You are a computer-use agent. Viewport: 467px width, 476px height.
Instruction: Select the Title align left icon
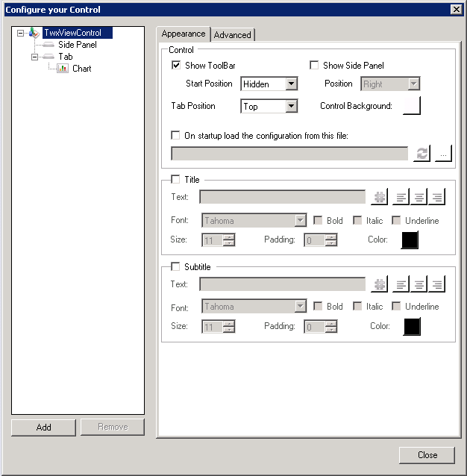coord(401,198)
